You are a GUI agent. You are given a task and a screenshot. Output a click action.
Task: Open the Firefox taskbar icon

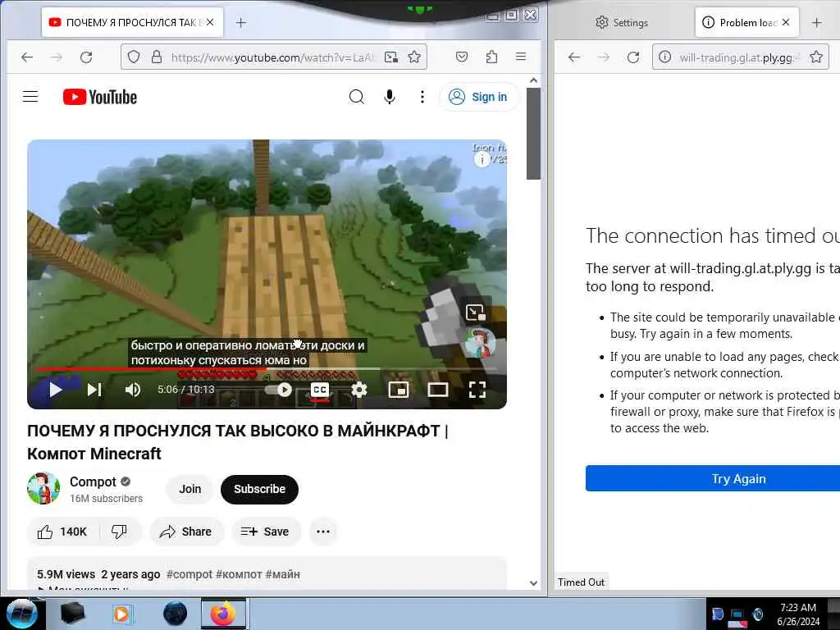tap(223, 614)
